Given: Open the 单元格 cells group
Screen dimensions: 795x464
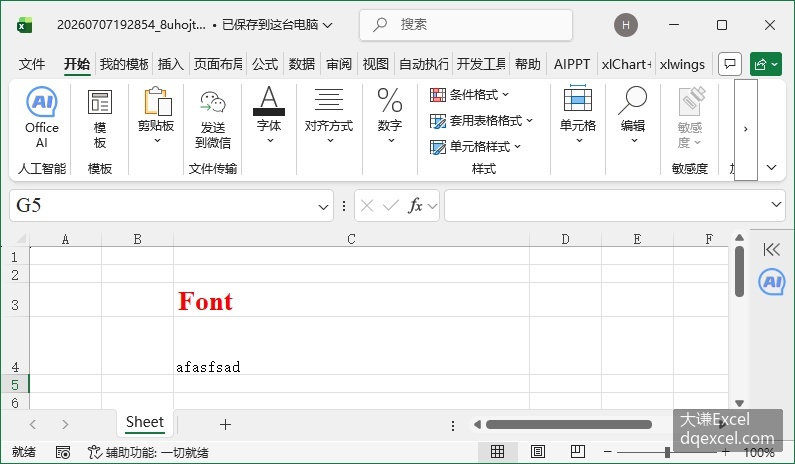Looking at the screenshot, I should pyautogui.click(x=577, y=115).
